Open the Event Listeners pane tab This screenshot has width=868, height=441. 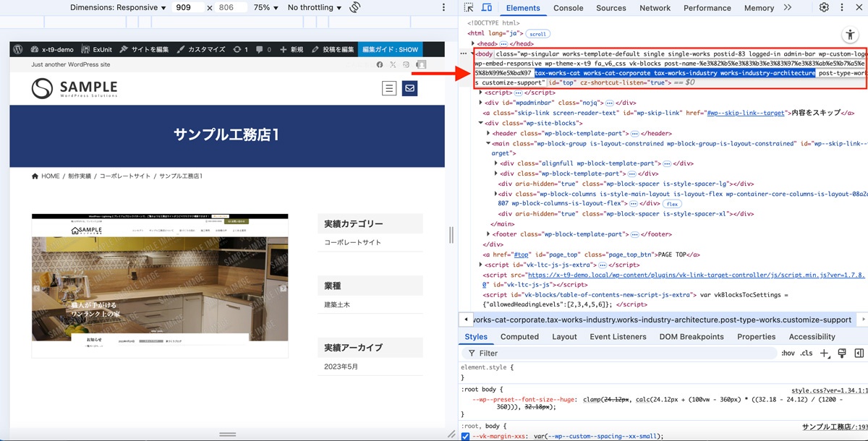(x=618, y=337)
